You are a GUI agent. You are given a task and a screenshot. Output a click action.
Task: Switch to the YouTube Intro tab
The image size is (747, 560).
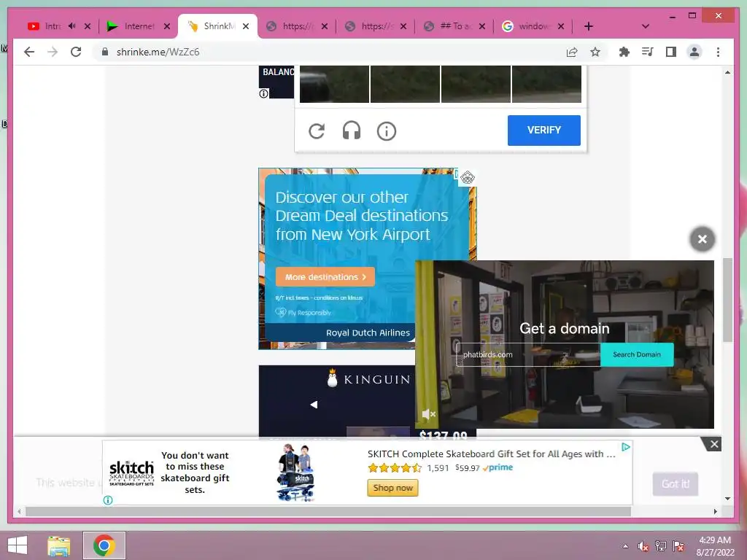pyautogui.click(x=53, y=26)
